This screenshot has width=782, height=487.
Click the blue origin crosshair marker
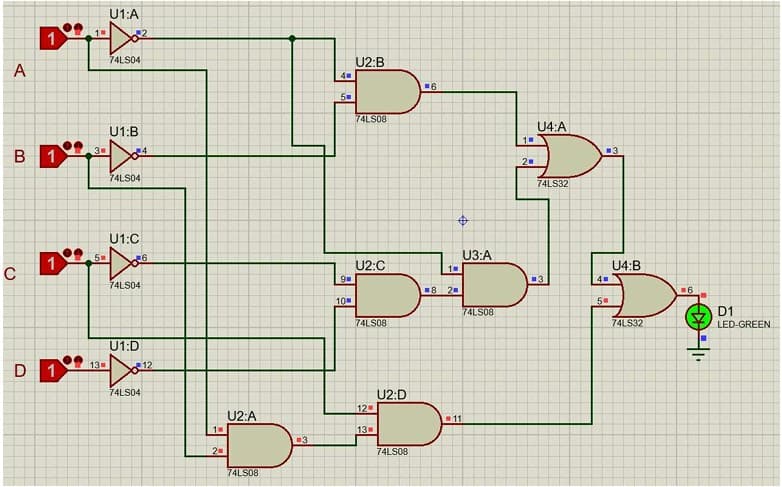(463, 220)
